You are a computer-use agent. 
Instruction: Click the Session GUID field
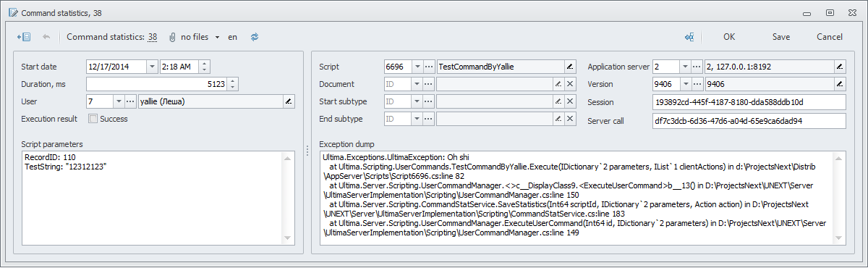749,101
